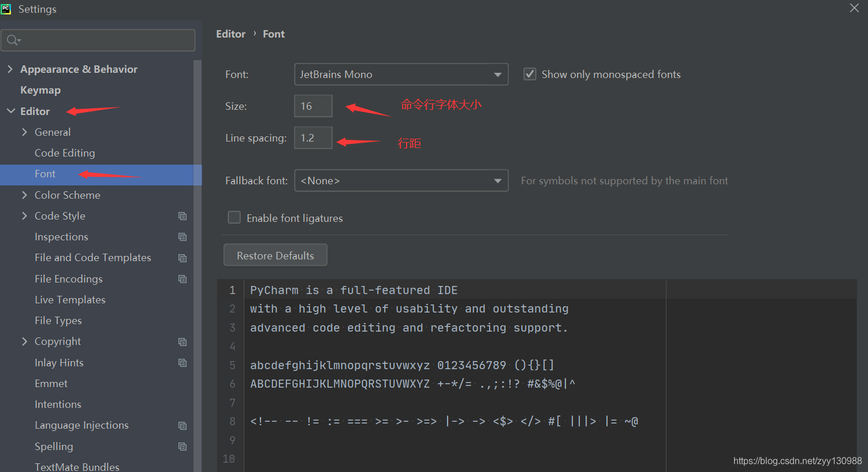Click project-level icon beside Inspections
Image resolution: width=868 pixels, height=472 pixels.
coord(182,237)
